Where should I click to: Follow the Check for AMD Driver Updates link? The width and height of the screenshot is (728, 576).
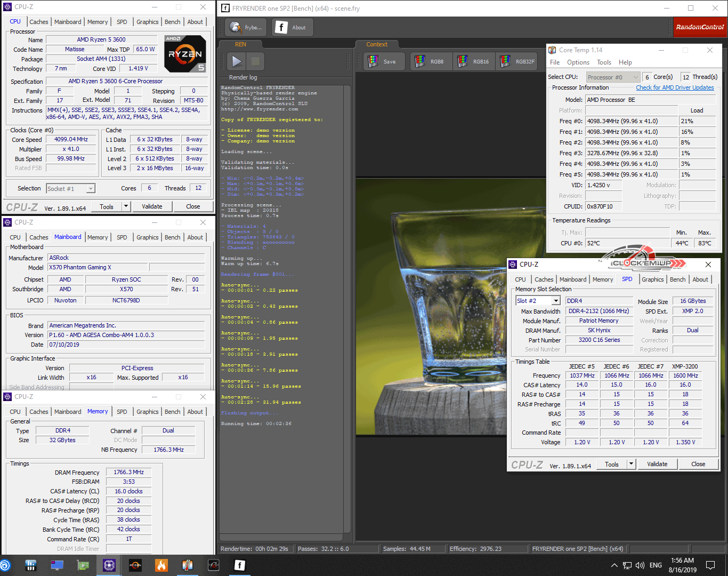pyautogui.click(x=675, y=87)
